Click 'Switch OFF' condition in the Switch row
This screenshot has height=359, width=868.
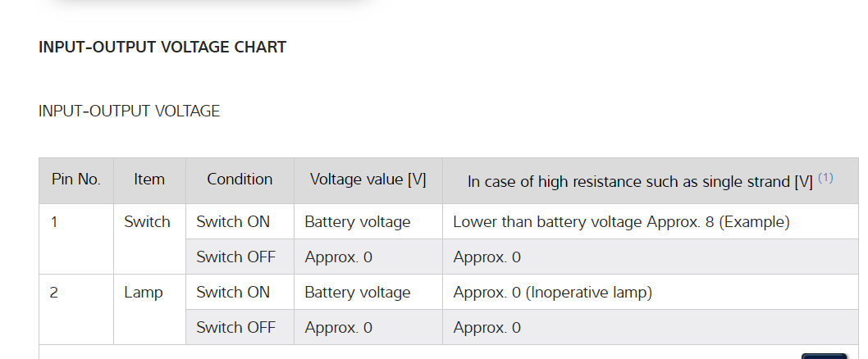(235, 257)
